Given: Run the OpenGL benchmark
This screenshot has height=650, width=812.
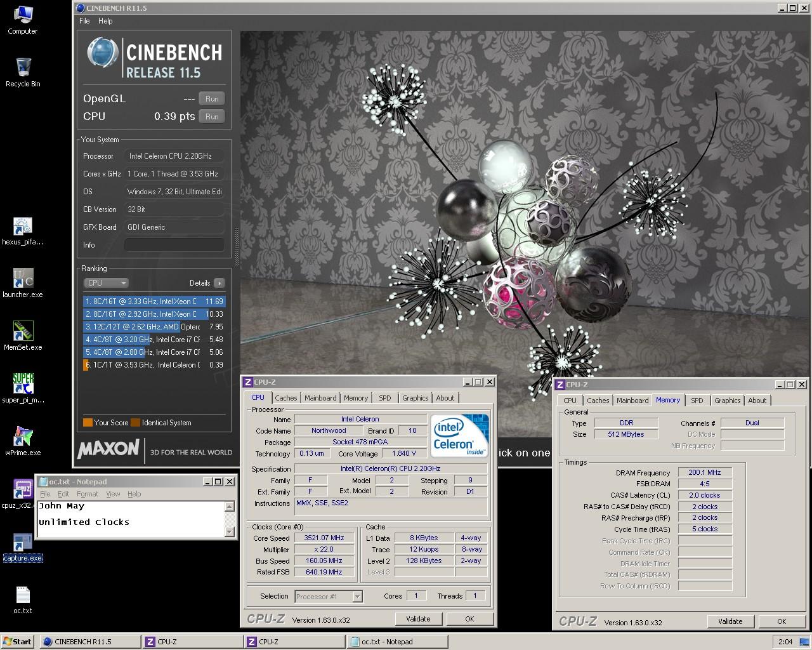Looking at the screenshot, I should click(212, 99).
